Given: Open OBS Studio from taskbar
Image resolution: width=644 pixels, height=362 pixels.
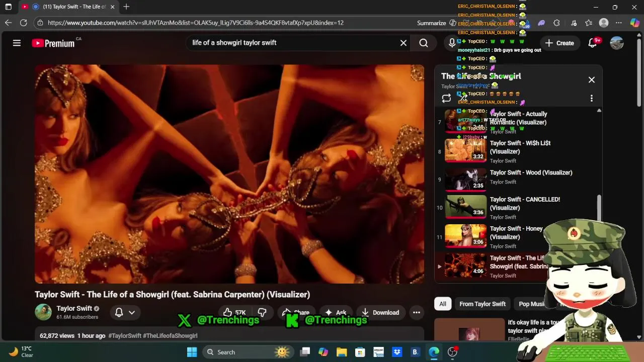Looking at the screenshot, I should (x=453, y=352).
